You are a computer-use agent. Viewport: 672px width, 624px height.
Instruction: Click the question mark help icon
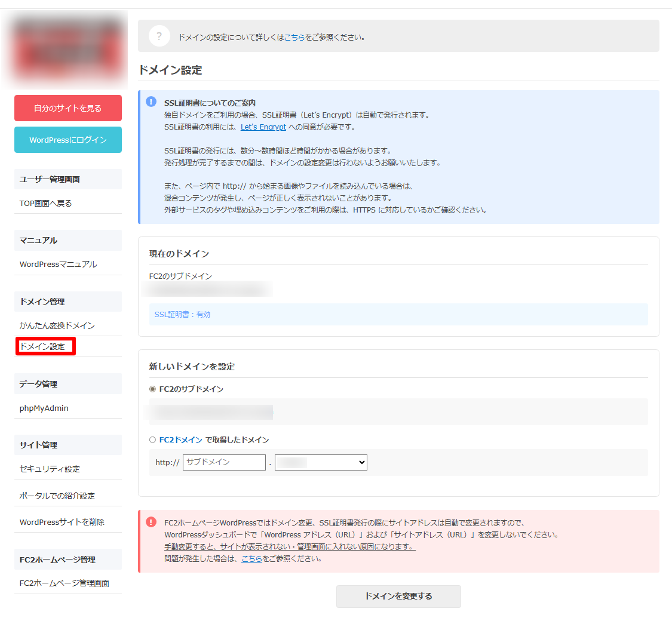pyautogui.click(x=159, y=36)
